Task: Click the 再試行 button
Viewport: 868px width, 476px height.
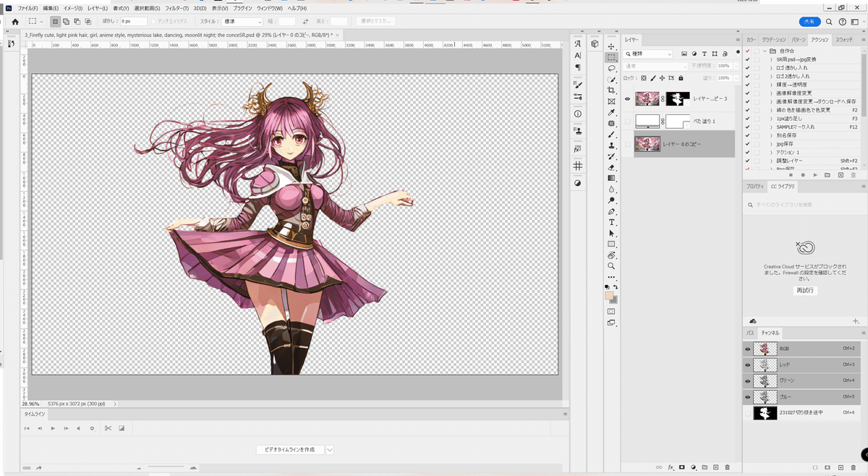Action: 805,290
